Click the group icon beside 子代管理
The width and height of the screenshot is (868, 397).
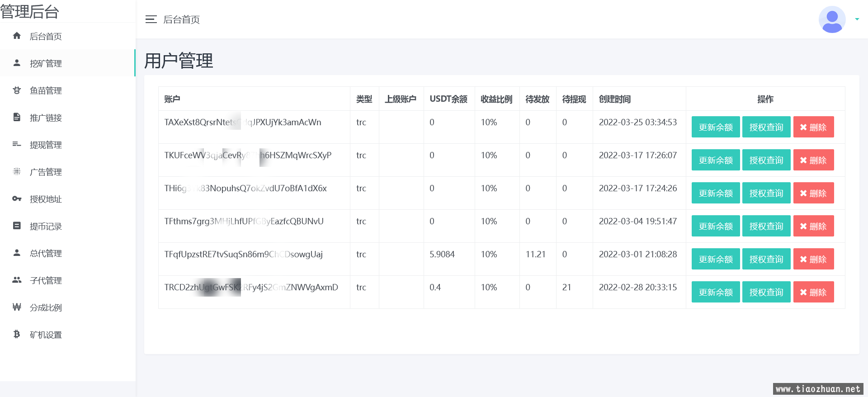(17, 280)
